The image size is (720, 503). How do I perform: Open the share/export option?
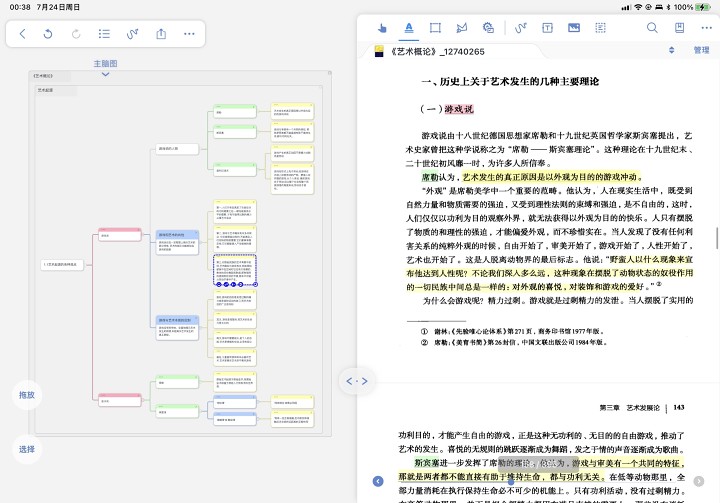tap(161, 34)
